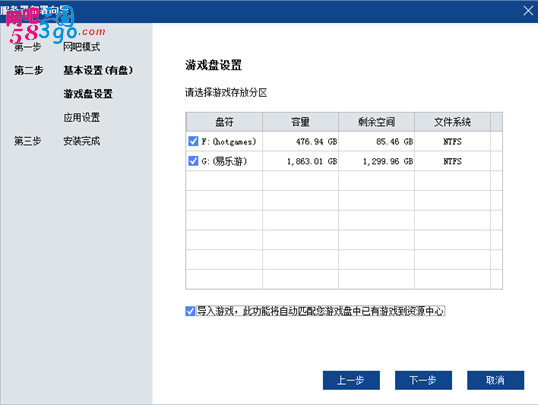538x405 pixels.
Task: Click the 取消 cancel button
Action: 495,380
